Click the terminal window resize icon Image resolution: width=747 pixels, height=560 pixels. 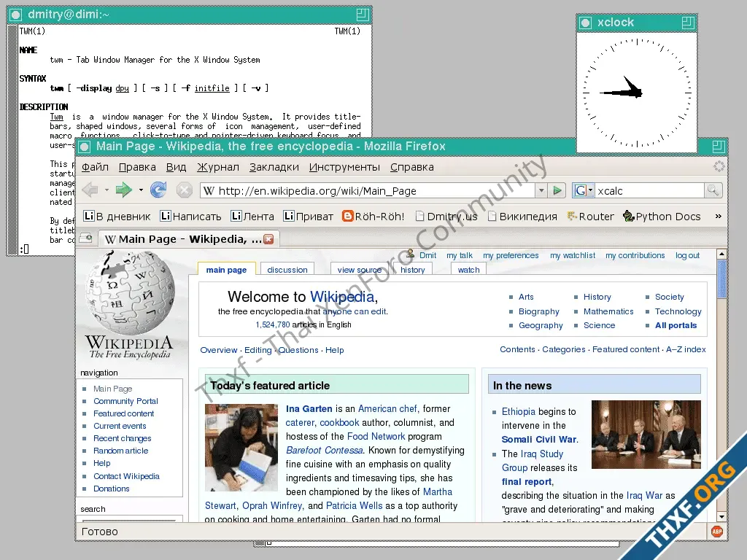[363, 15]
